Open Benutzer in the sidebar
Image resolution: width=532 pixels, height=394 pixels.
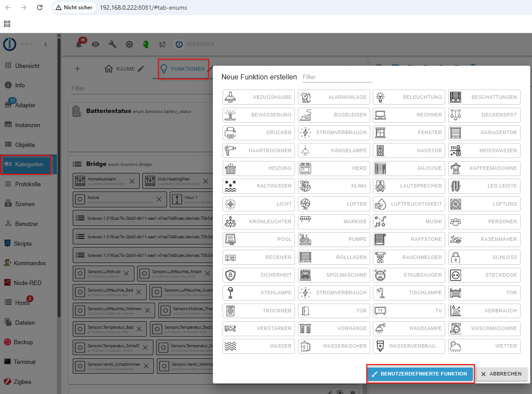point(28,224)
